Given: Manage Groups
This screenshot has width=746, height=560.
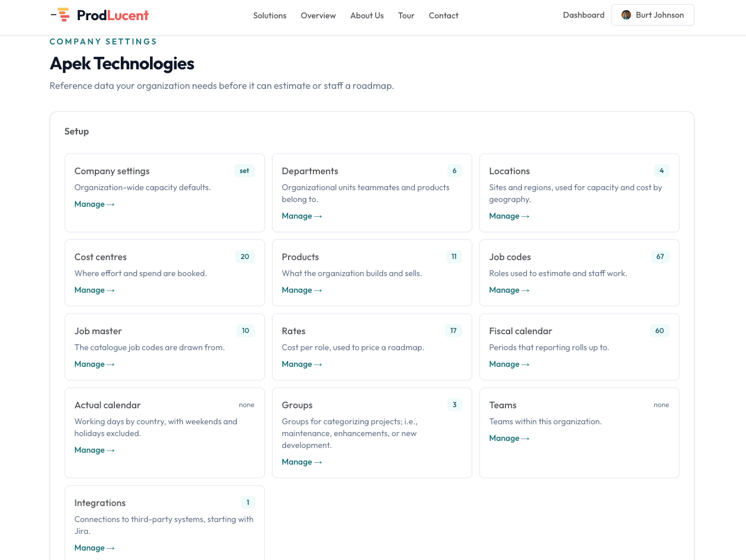Looking at the screenshot, I should click(302, 462).
